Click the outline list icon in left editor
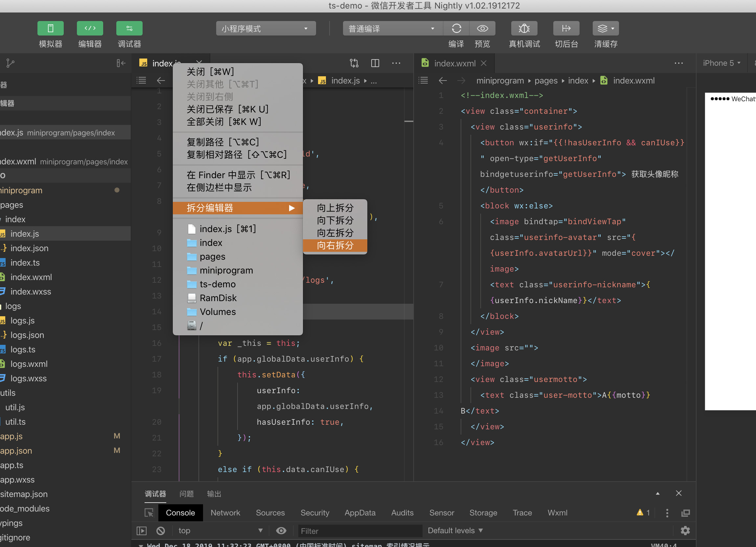 (141, 81)
